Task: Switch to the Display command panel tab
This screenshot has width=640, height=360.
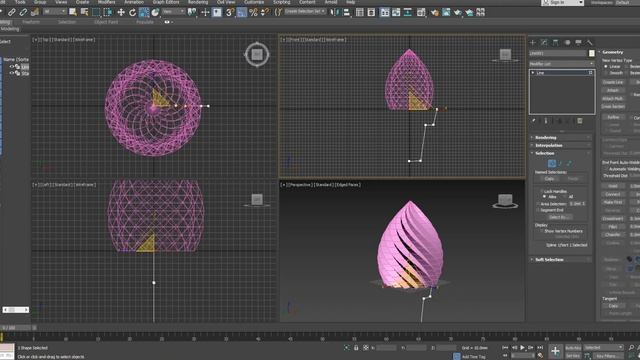Action: click(578, 42)
